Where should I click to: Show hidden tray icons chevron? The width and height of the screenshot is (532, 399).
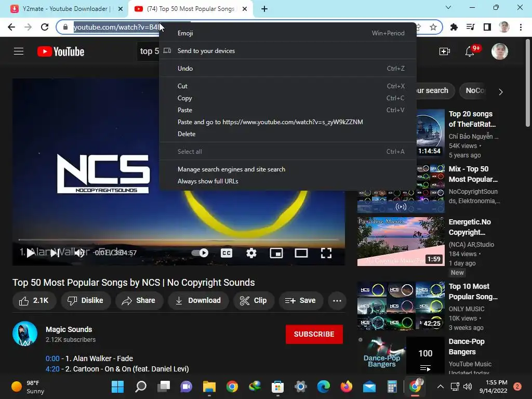point(441,387)
